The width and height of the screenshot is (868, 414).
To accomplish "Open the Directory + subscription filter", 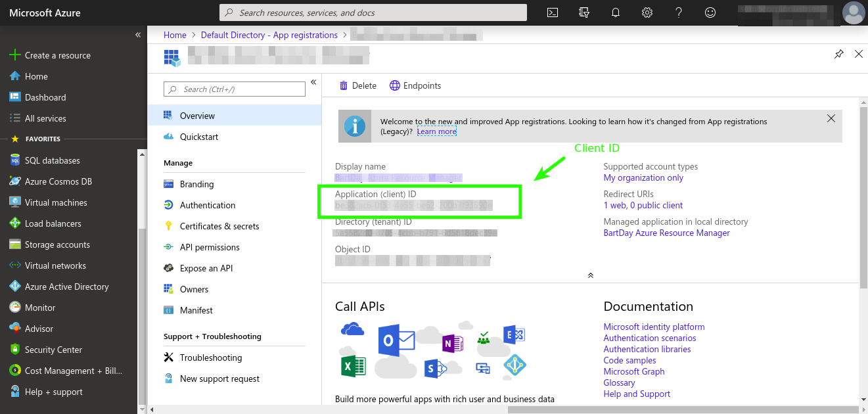I will click(584, 12).
